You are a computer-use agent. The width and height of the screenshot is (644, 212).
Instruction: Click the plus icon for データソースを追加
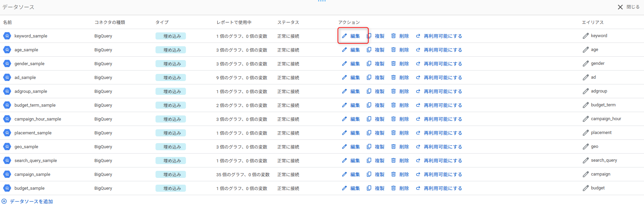[4, 201]
